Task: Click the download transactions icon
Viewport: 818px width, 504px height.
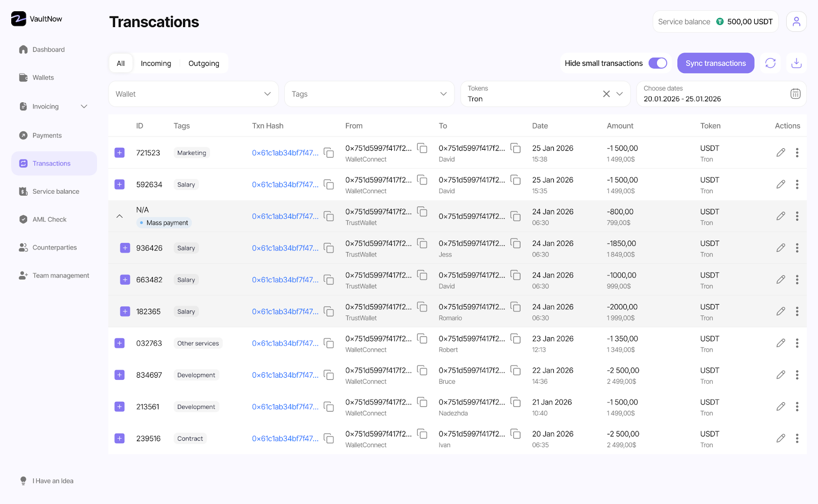Action: click(796, 63)
